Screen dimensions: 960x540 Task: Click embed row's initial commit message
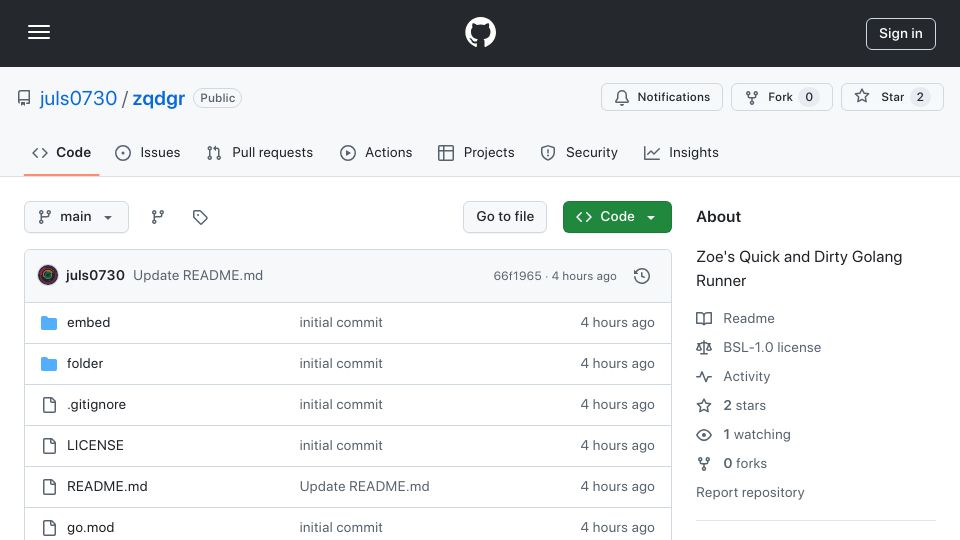click(x=341, y=323)
